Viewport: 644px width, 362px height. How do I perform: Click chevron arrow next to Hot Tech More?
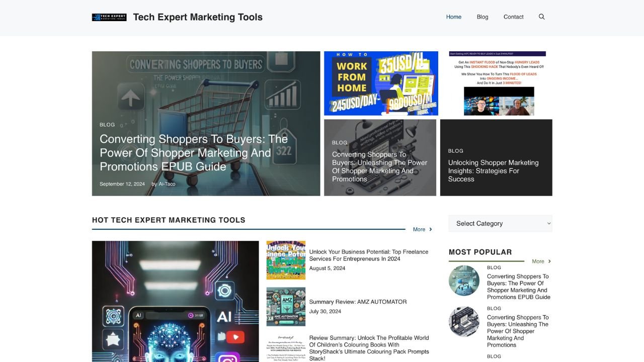[x=431, y=229]
